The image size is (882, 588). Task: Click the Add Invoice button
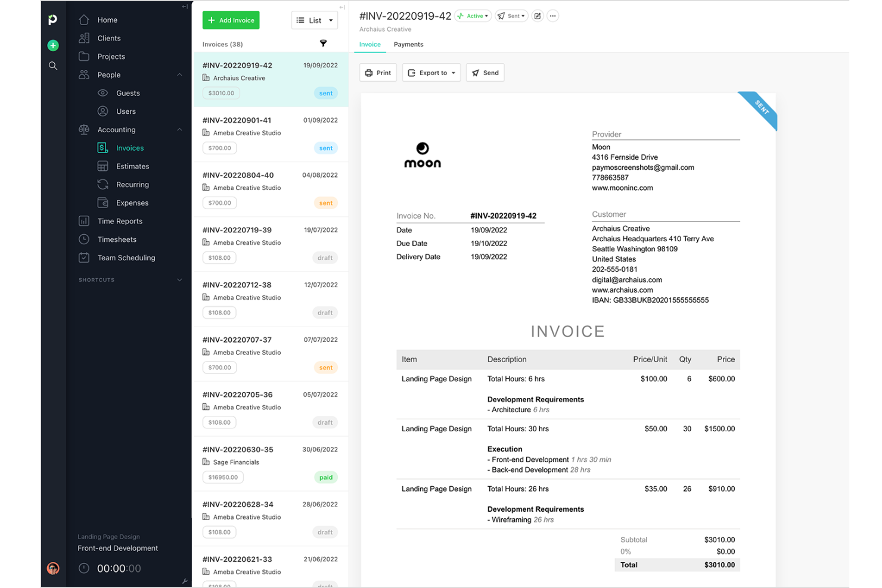point(231,20)
